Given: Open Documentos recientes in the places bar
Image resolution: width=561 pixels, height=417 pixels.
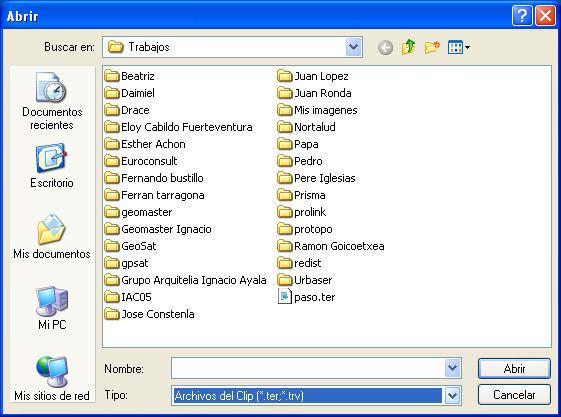Looking at the screenshot, I should pyautogui.click(x=52, y=101).
